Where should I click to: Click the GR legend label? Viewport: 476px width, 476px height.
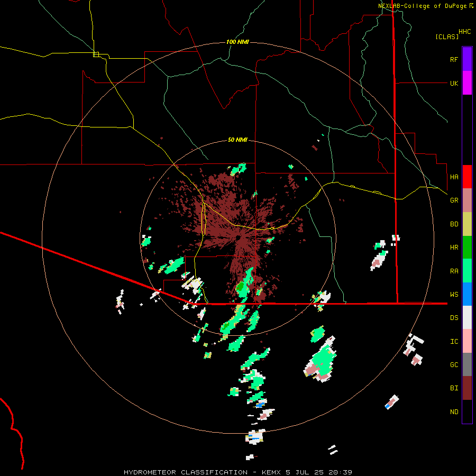pyautogui.click(x=454, y=200)
